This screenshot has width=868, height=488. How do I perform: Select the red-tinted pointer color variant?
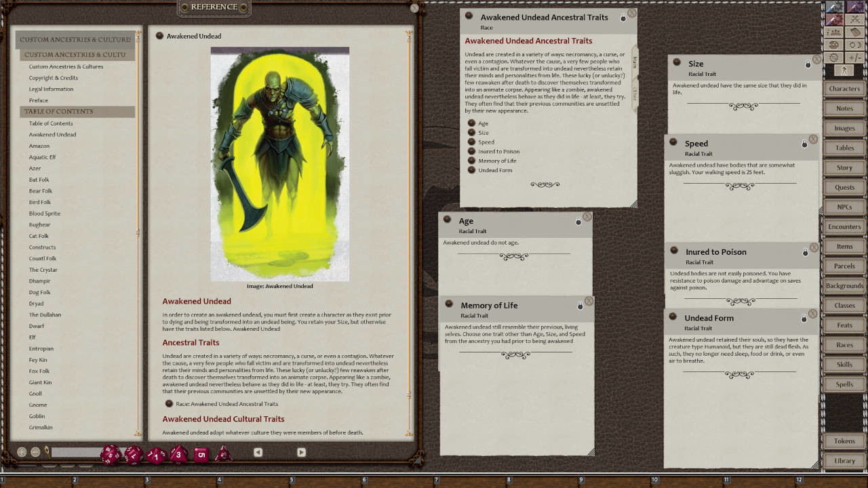tap(833, 19)
